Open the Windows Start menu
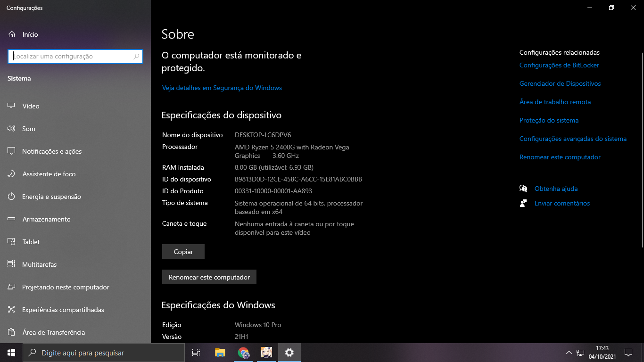Image resolution: width=644 pixels, height=362 pixels. (11, 353)
